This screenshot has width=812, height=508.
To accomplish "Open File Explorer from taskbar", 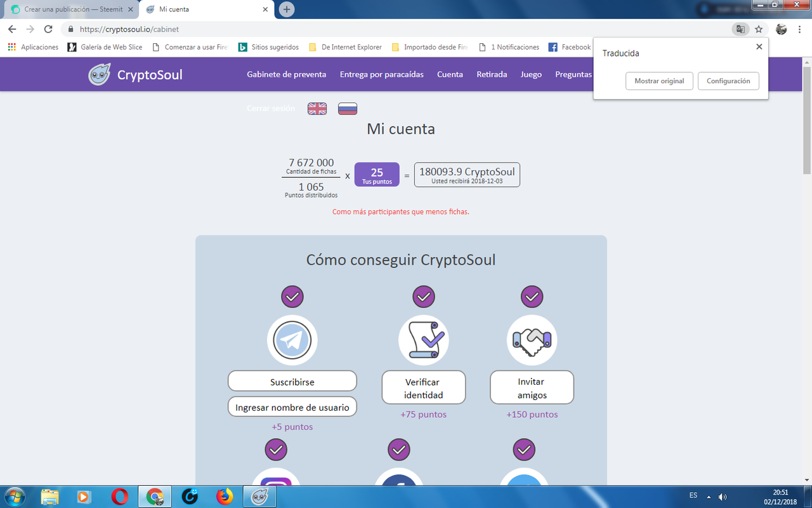I will tap(49, 496).
